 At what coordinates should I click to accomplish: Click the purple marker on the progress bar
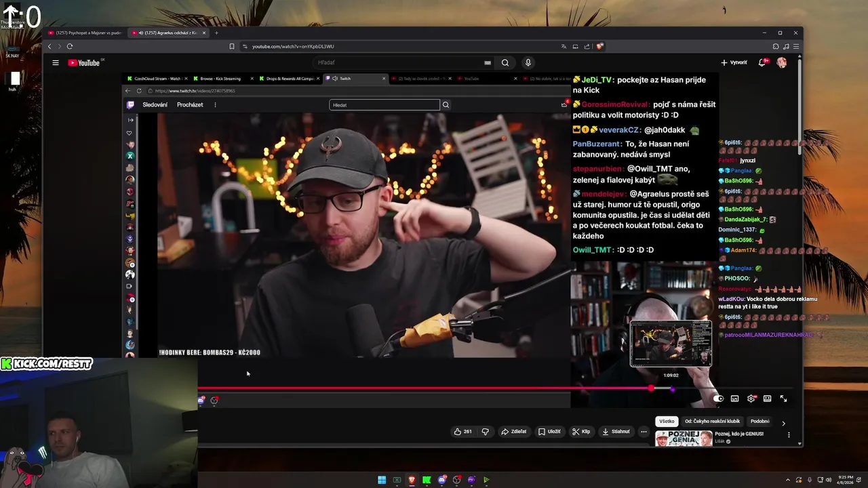(x=672, y=389)
